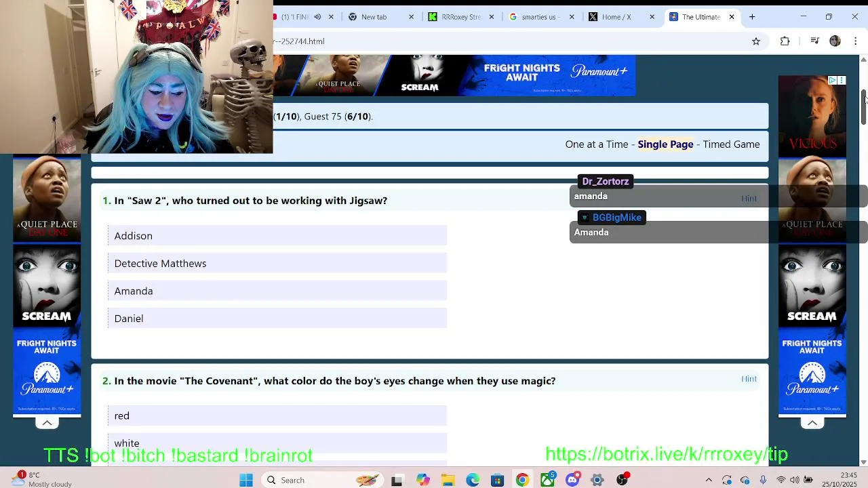
Task: Open network Wi-Fi tray icon
Action: (781, 481)
